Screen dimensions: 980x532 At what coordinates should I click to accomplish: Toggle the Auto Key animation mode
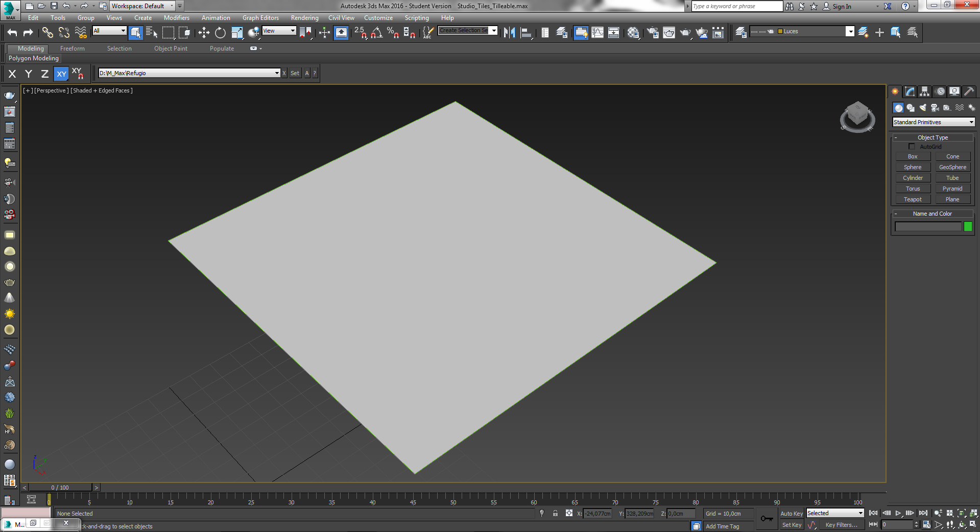pos(791,514)
